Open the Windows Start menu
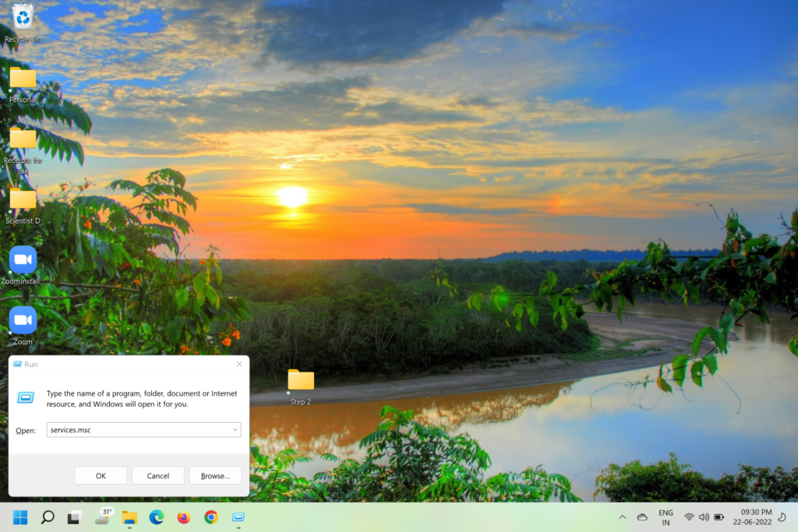The height and width of the screenshot is (532, 798). pyautogui.click(x=20, y=517)
